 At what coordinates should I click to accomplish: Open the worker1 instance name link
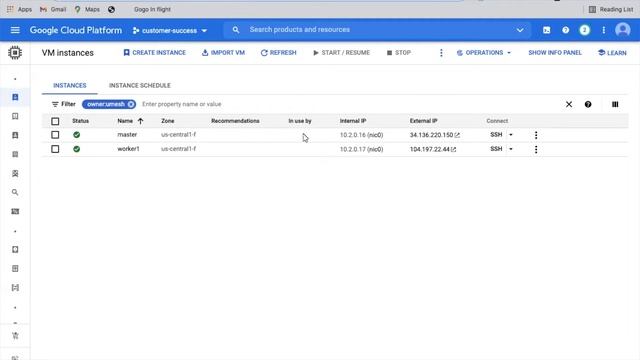[x=128, y=149]
